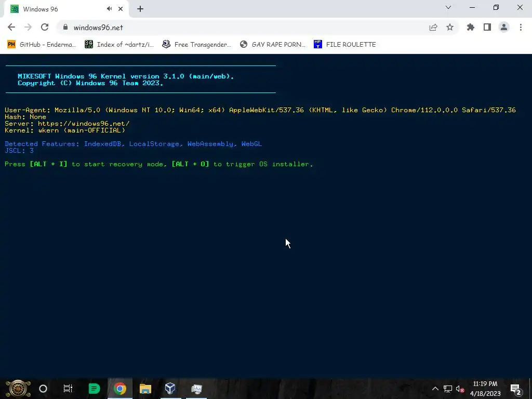Open the Windows Start button

(18, 389)
